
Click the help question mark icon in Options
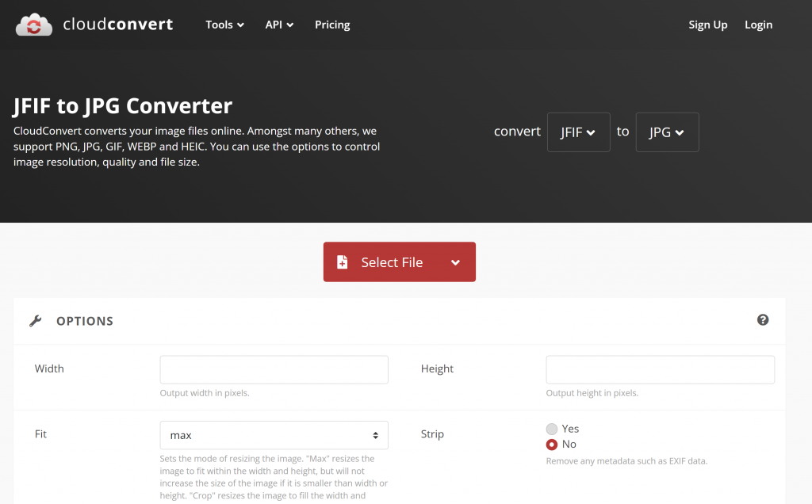pos(763,320)
